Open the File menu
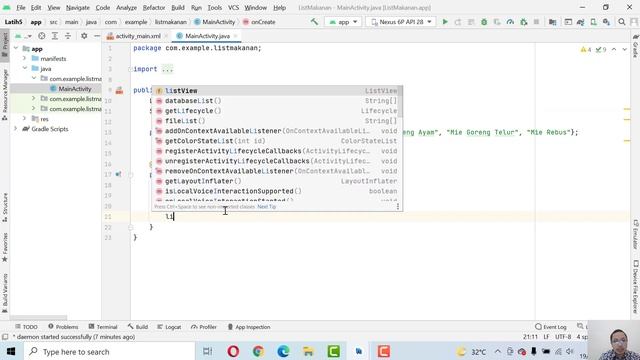Image resolution: width=640 pixels, height=360 pixels. pyautogui.click(x=20, y=7)
